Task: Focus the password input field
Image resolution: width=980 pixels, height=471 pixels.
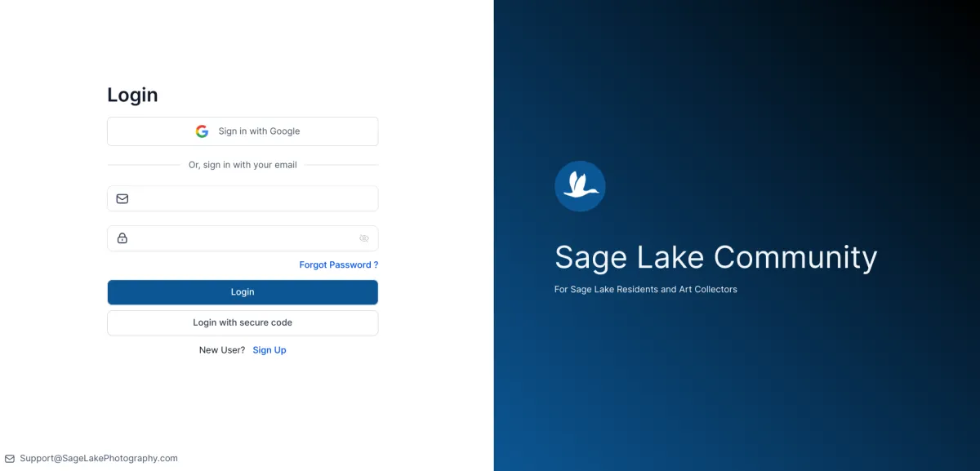Action: coord(243,238)
